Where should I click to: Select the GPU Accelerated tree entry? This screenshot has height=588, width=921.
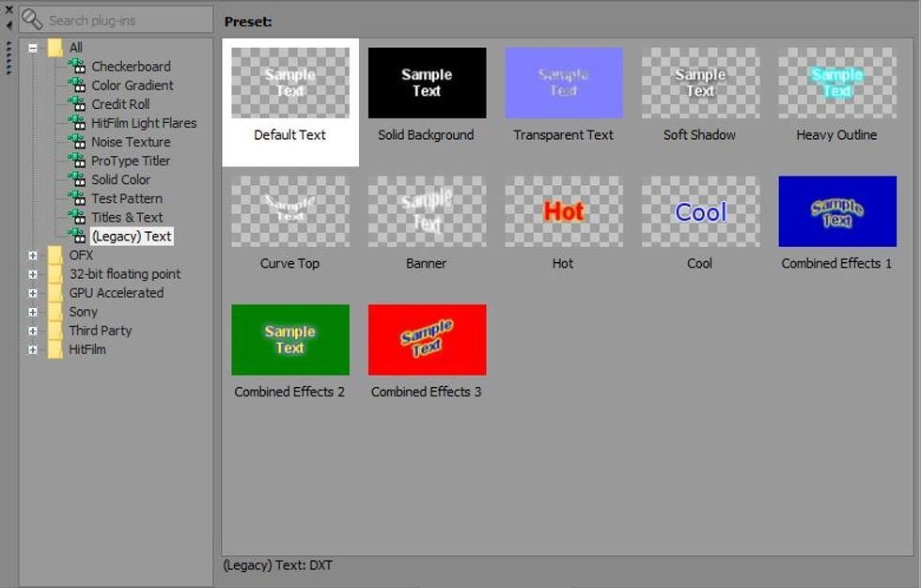[x=115, y=292]
